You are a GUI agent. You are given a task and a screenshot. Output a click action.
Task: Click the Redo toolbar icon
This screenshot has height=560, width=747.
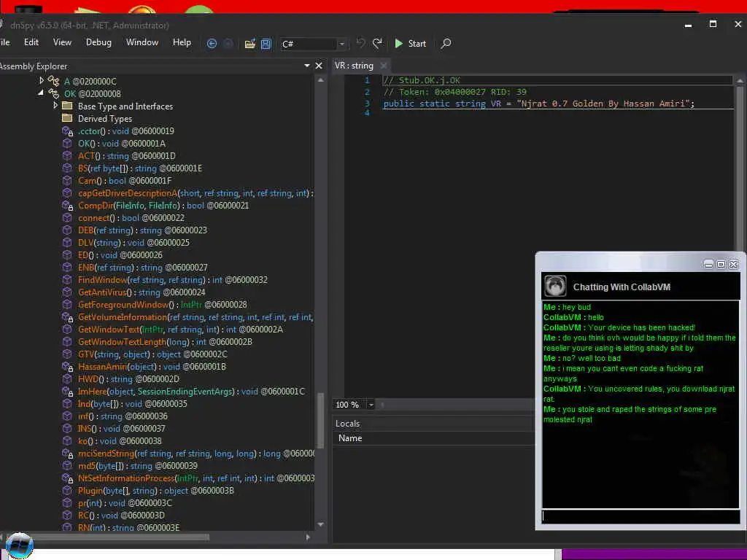(377, 43)
